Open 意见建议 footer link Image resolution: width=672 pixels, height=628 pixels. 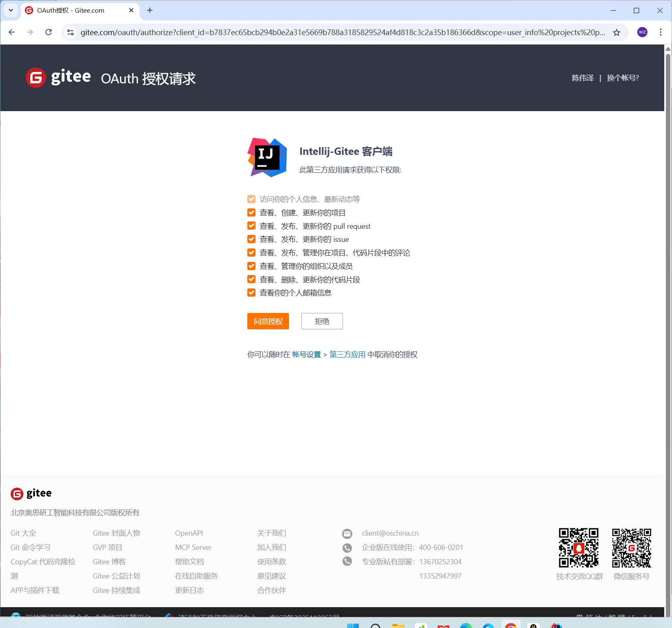pos(272,576)
